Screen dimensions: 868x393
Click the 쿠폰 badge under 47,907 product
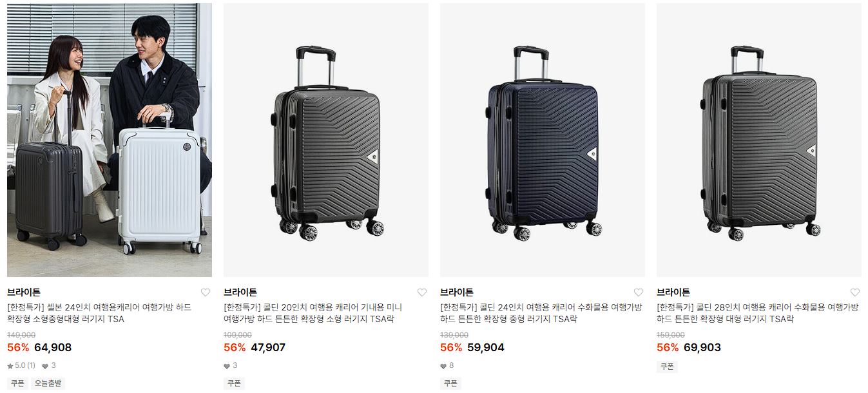click(x=234, y=383)
